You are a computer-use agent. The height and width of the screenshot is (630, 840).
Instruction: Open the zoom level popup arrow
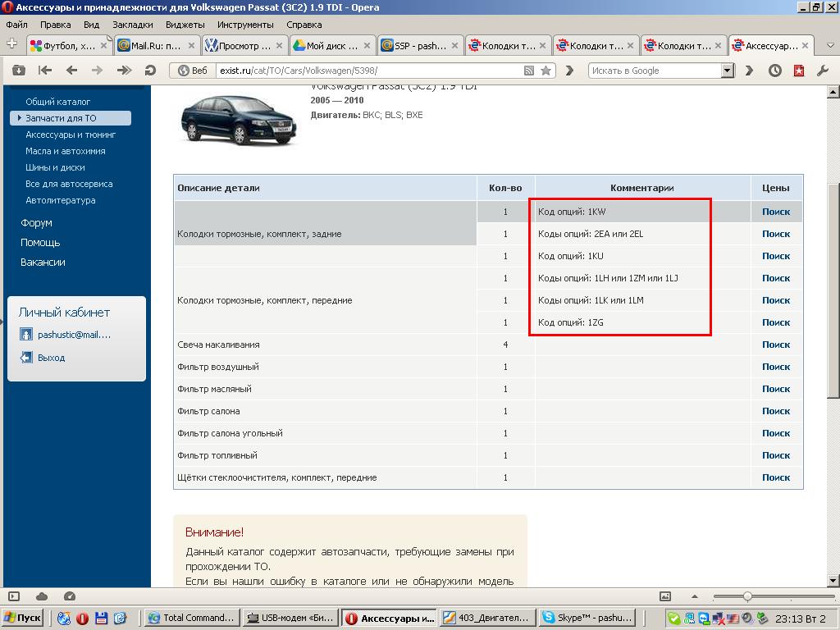point(696,596)
